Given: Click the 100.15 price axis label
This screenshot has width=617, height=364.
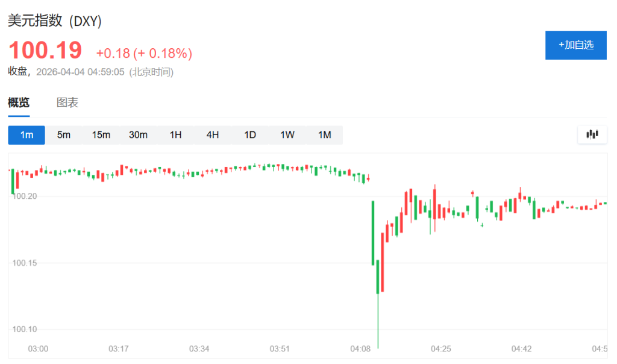Looking at the screenshot, I should coord(25,263).
